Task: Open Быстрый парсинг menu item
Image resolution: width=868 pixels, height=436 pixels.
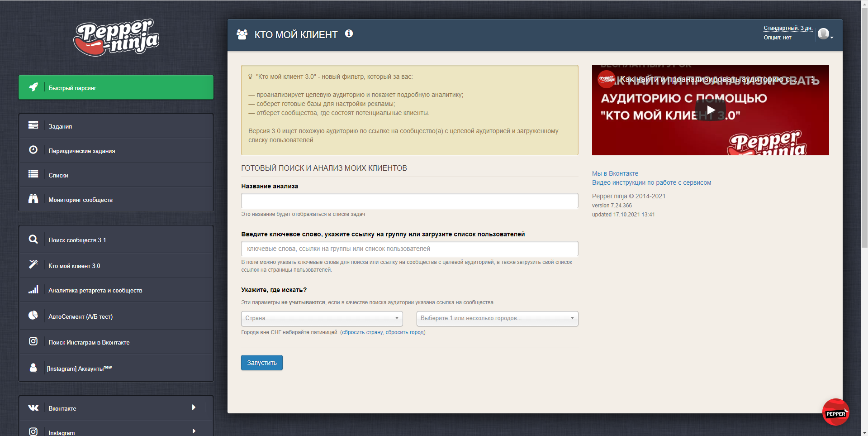Action: [x=116, y=87]
